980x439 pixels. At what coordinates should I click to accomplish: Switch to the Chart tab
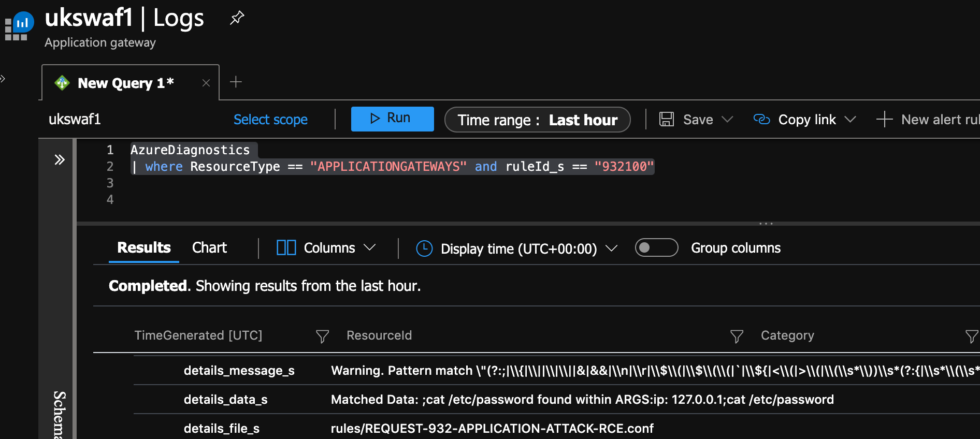(x=209, y=247)
